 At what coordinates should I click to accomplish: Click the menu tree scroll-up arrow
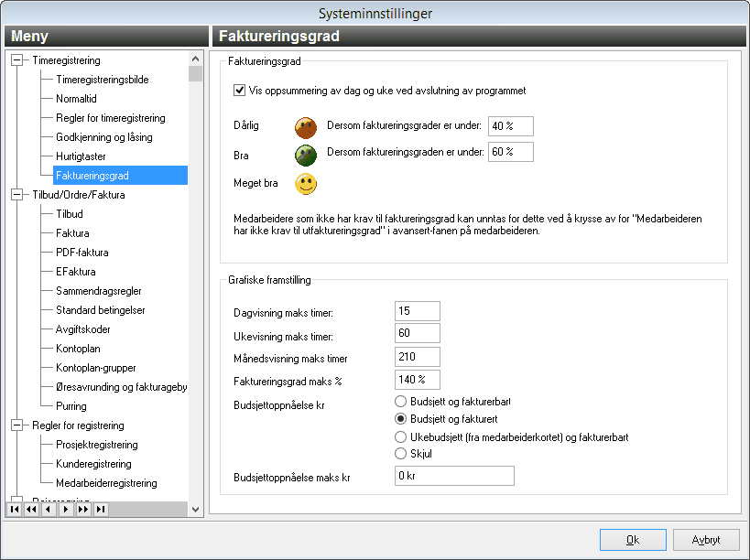point(195,59)
